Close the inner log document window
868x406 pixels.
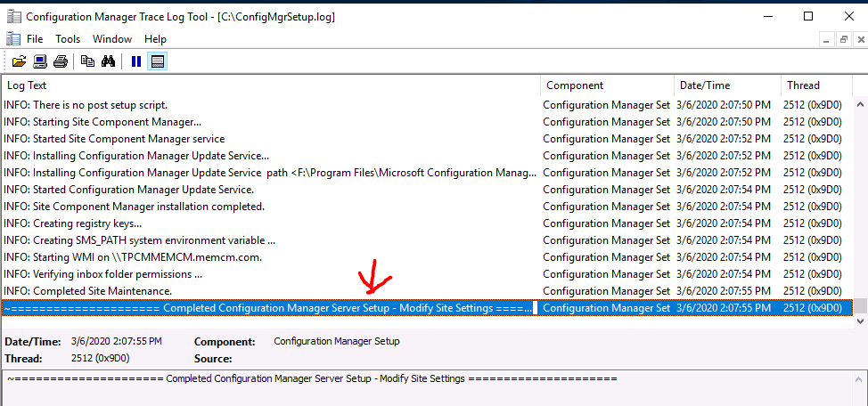(861, 39)
